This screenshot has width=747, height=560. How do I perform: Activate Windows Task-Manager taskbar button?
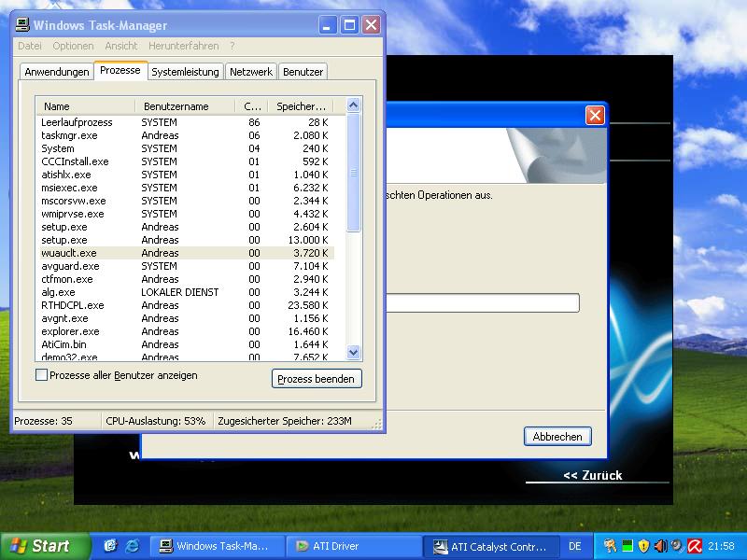(218, 546)
